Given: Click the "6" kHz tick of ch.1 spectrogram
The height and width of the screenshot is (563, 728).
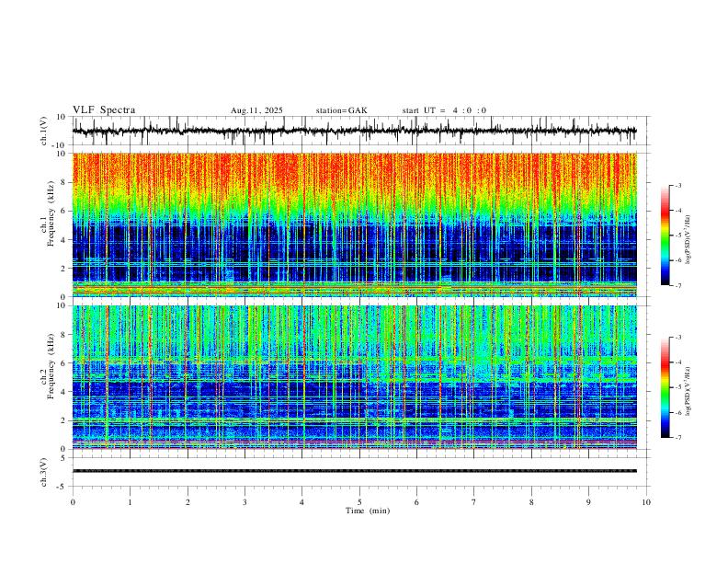Looking at the screenshot, I should [63, 211].
